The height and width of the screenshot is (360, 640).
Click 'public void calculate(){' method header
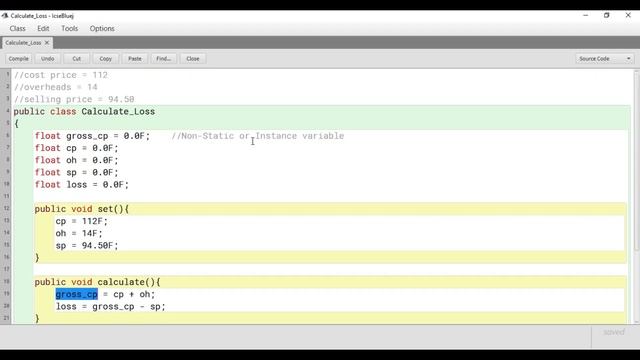[98, 282]
